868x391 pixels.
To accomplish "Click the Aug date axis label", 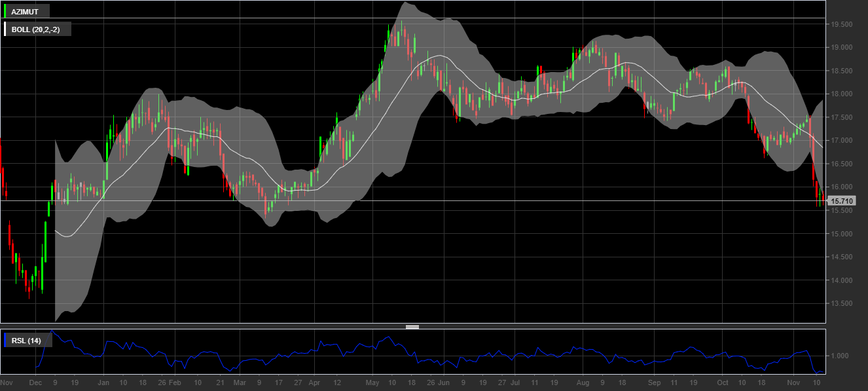I will pos(583,382).
